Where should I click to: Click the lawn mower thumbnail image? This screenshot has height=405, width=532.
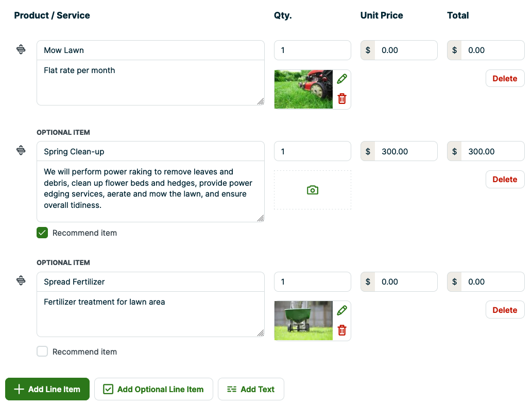(x=303, y=89)
